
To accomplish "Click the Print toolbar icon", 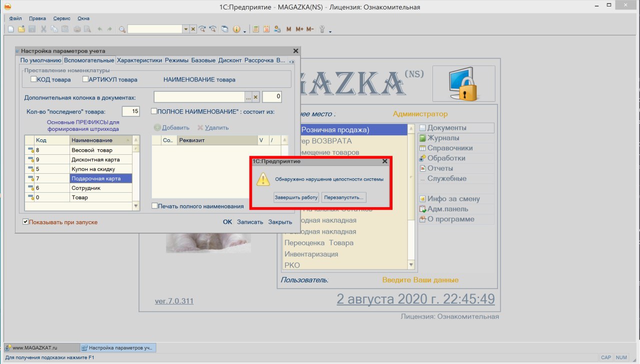I will [x=77, y=29].
